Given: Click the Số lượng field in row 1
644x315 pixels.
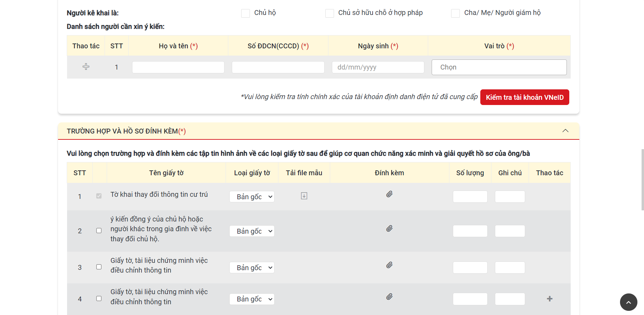Looking at the screenshot, I should [470, 197].
